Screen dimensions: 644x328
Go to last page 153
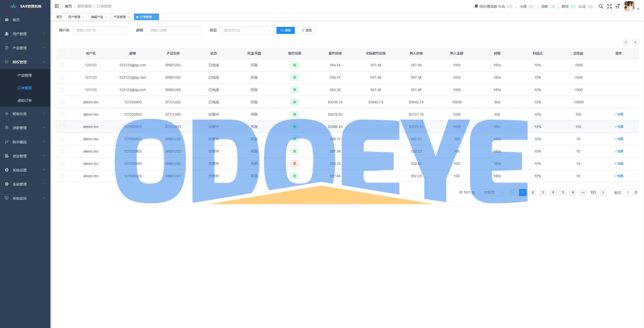593,193
